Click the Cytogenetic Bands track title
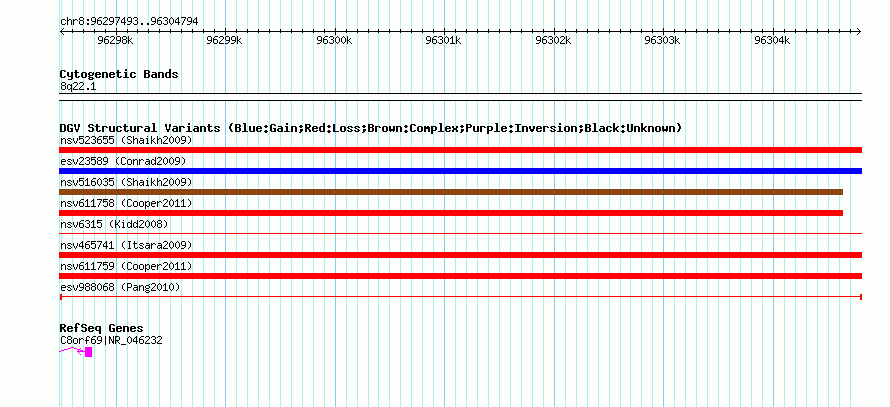 pos(119,74)
